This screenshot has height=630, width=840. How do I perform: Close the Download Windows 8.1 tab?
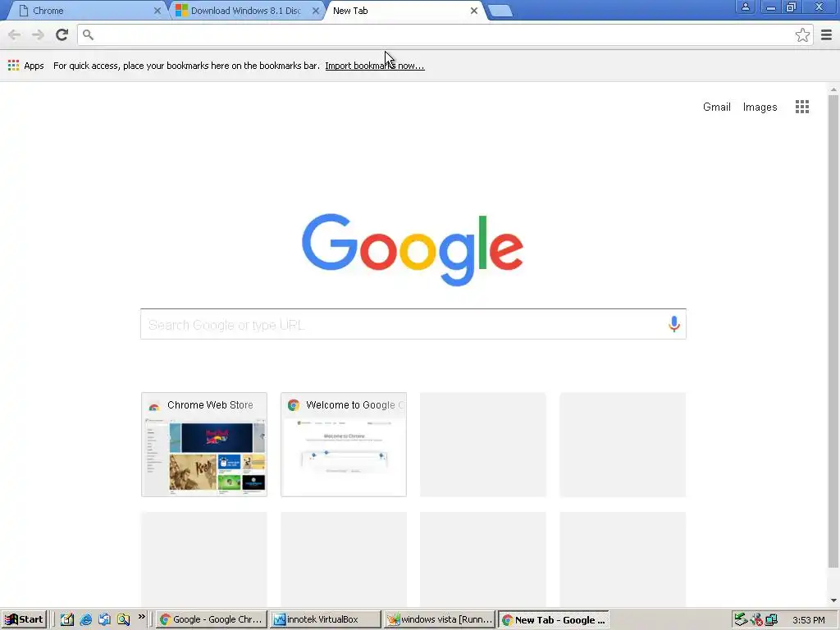316,11
